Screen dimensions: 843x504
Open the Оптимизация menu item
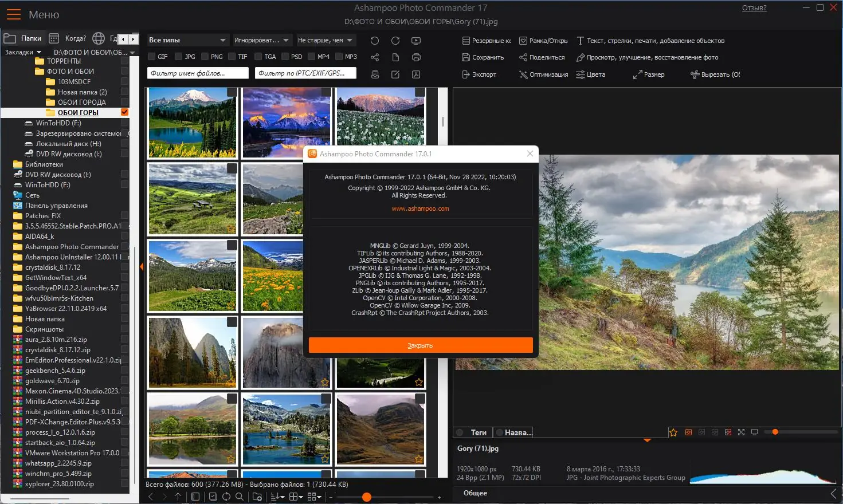pos(543,74)
